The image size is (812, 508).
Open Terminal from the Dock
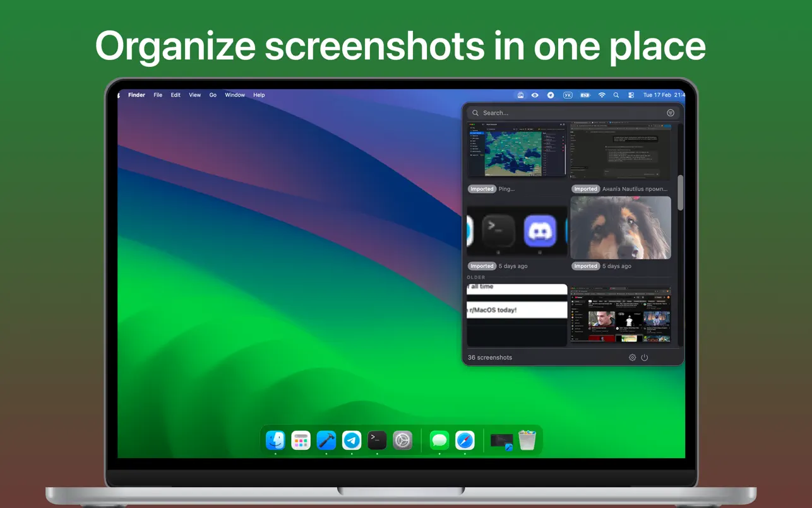point(377,440)
